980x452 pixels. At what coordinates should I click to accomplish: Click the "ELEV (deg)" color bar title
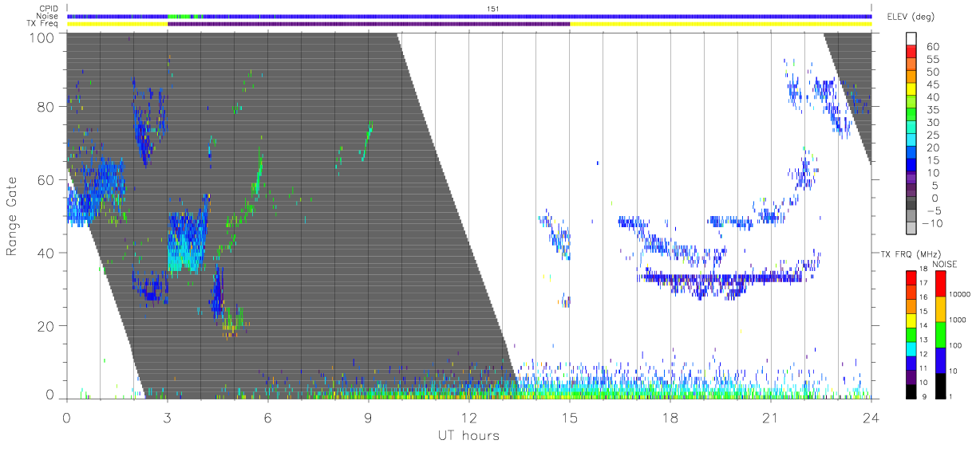tap(911, 17)
